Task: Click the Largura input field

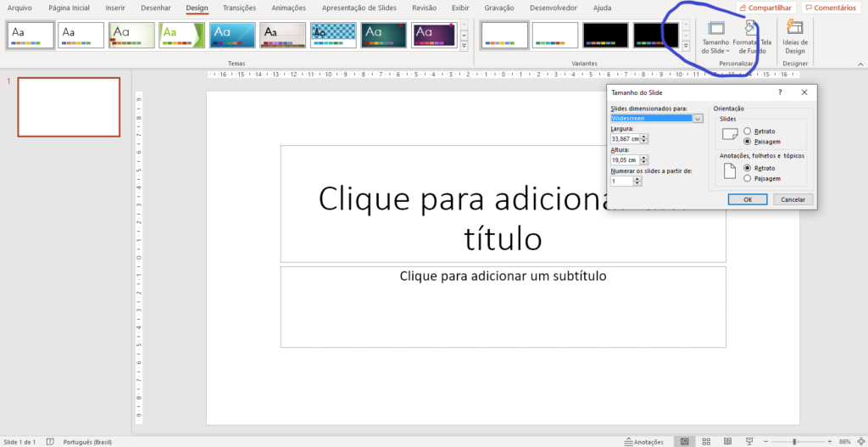Action: pyautogui.click(x=625, y=139)
